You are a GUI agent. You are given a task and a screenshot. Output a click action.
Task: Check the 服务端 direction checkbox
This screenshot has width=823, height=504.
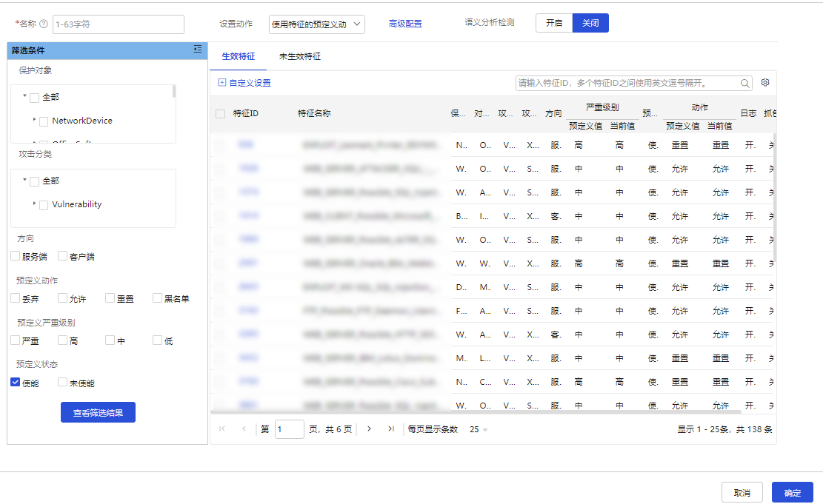click(x=15, y=256)
